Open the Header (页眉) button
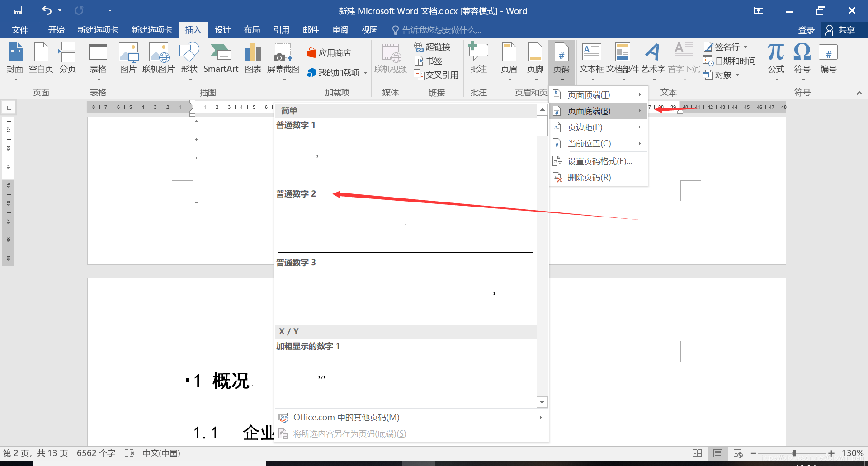 click(509, 62)
